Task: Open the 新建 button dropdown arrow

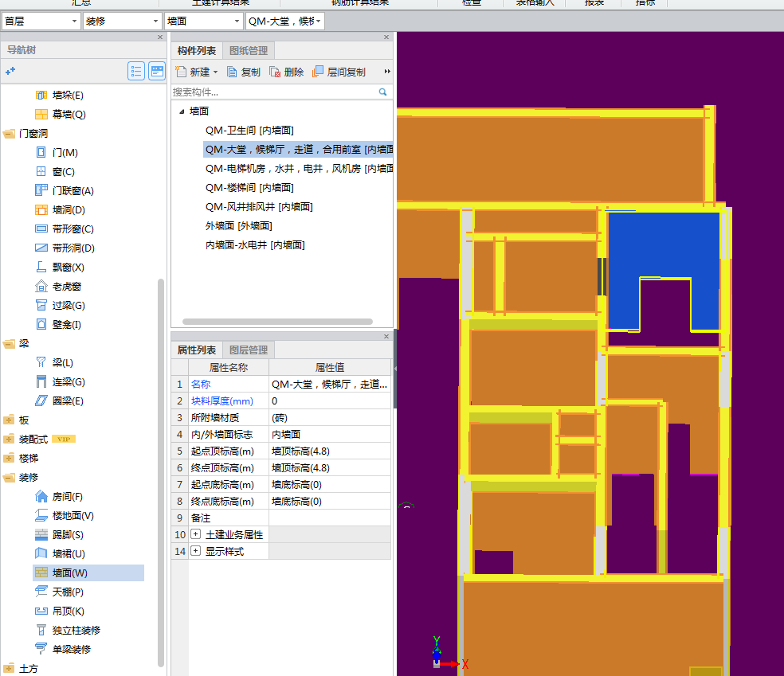Action: pos(215,72)
